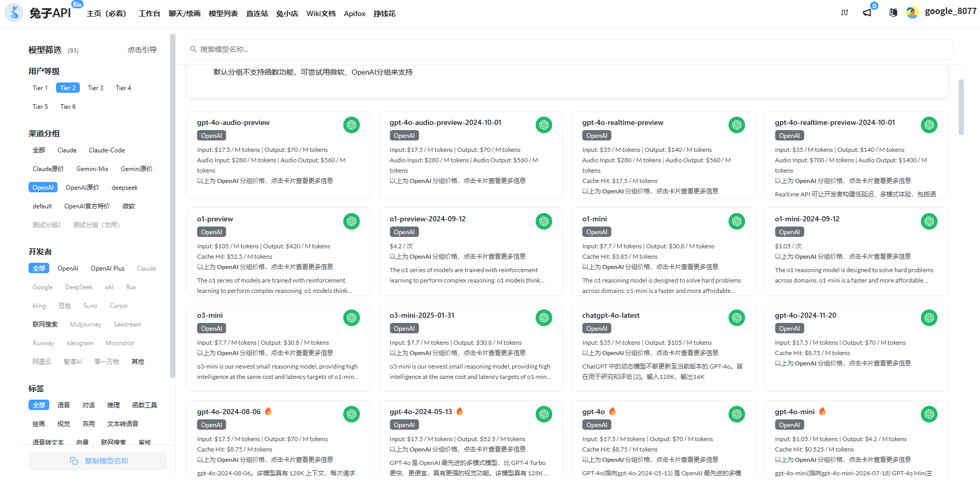Click the '$4.2 / 次' price on o1-preview-2024-09-12
Viewport: 980px width, 480px height.
click(401, 246)
